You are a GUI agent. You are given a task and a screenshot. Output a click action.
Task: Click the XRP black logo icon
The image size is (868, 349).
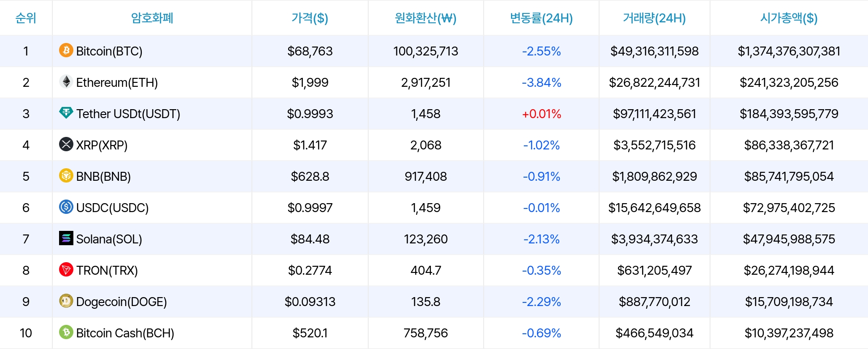tap(66, 144)
